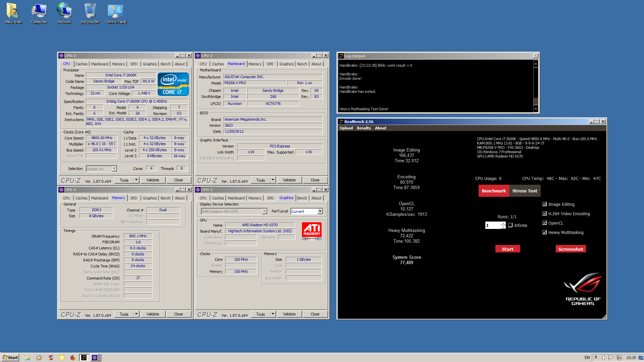The image size is (644, 362).
Task: Enable the Infinite runs checkbox
Action: (510, 225)
